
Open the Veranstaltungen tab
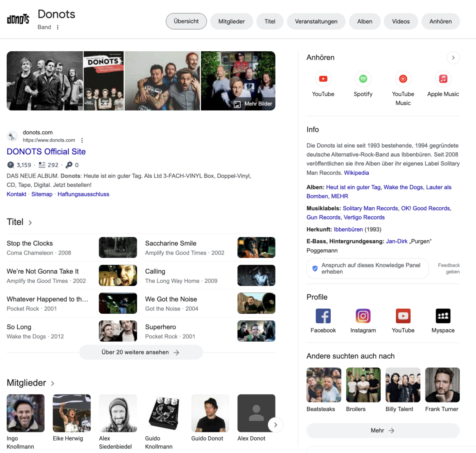316,21
